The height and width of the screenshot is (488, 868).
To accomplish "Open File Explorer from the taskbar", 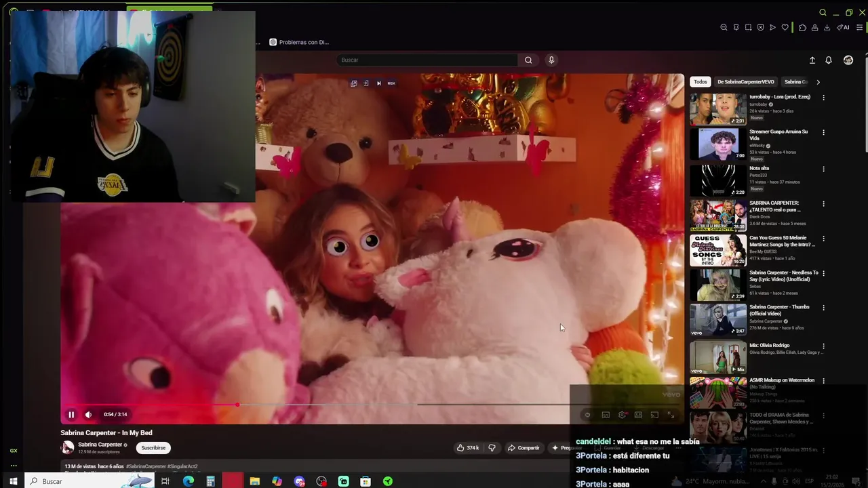I will point(255,481).
